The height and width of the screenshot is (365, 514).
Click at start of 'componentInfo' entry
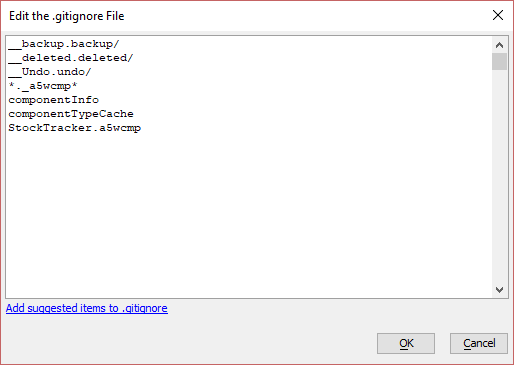point(9,100)
